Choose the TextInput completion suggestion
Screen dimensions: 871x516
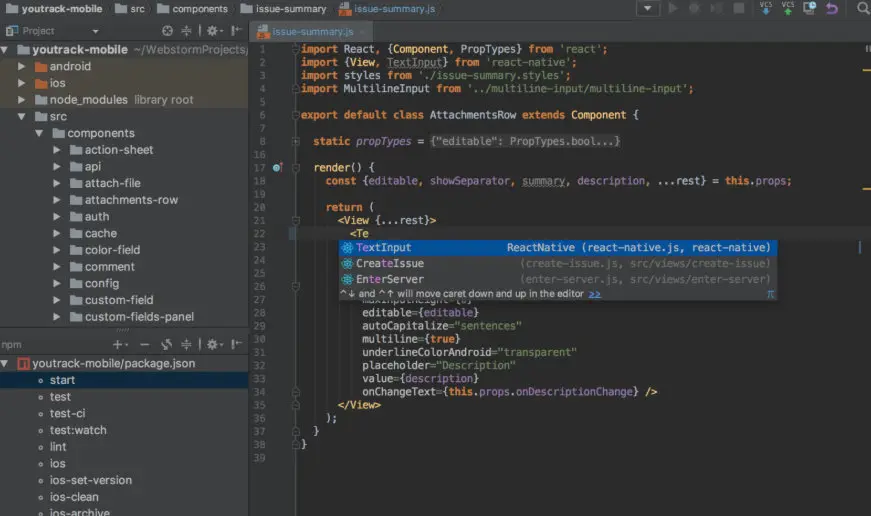point(558,248)
